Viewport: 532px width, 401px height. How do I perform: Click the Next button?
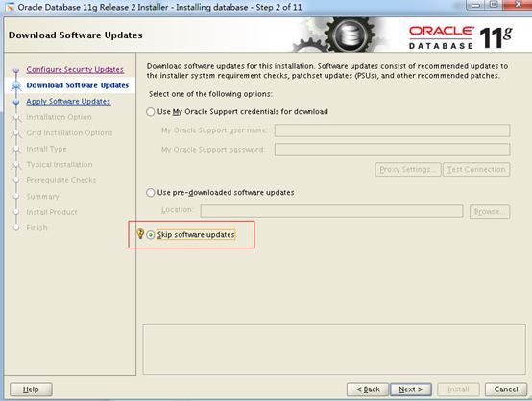(411, 389)
